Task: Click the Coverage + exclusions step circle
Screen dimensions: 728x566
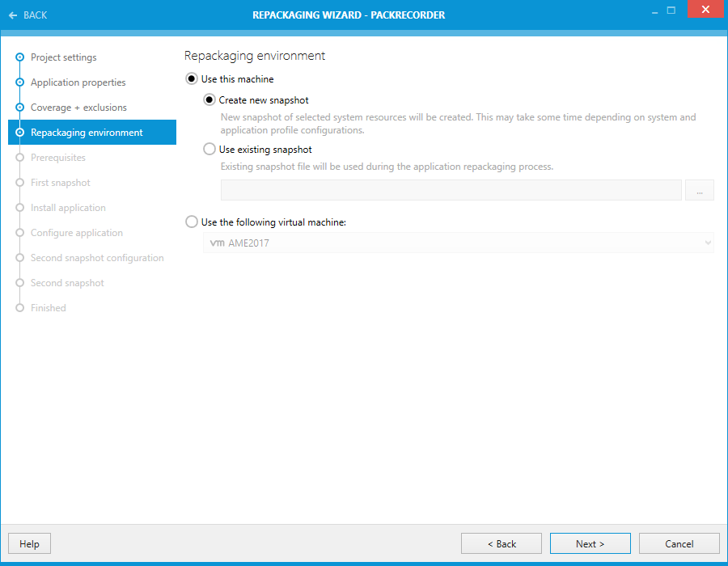Action: pos(19,108)
